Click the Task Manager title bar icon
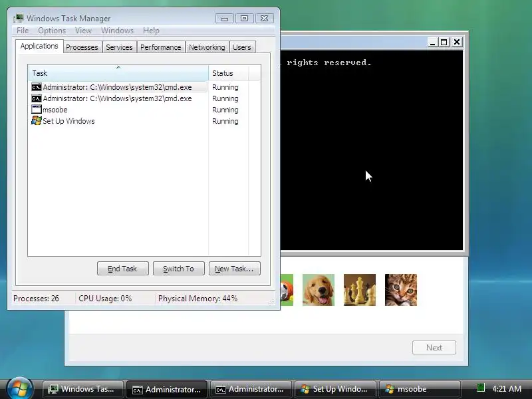The image size is (532, 399). click(19, 19)
